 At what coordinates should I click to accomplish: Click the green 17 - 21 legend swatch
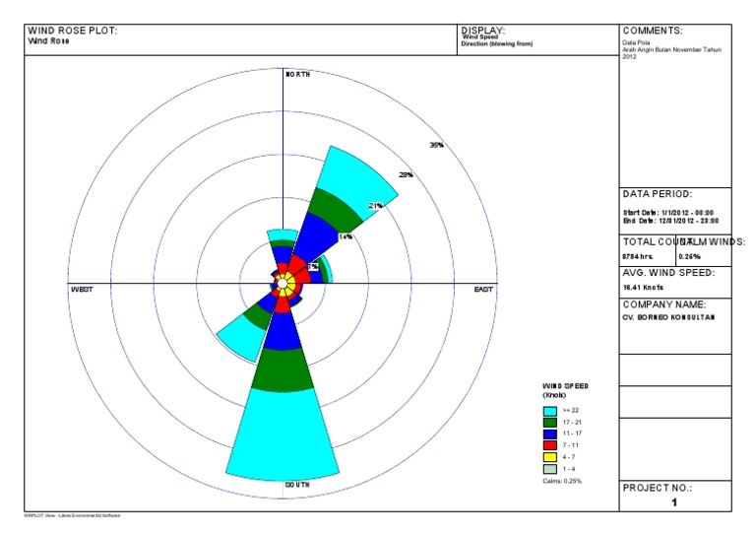tap(549, 423)
